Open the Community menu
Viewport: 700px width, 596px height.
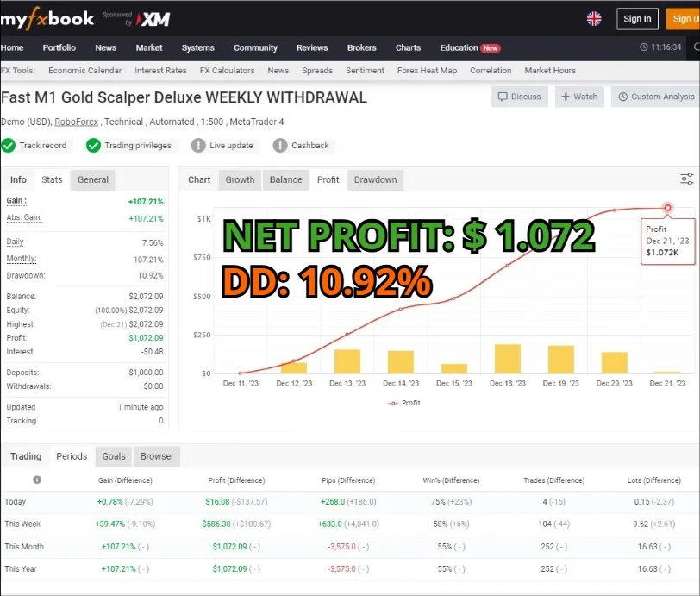point(255,47)
